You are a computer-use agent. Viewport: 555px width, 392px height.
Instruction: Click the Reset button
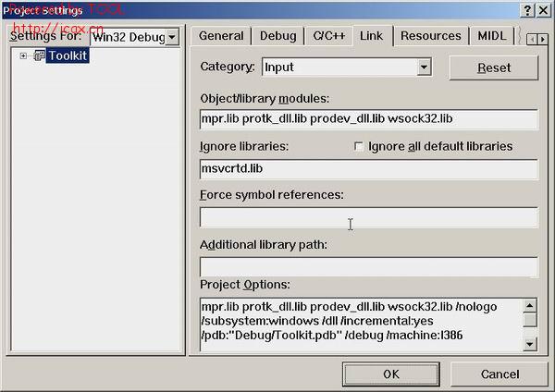[x=493, y=67]
